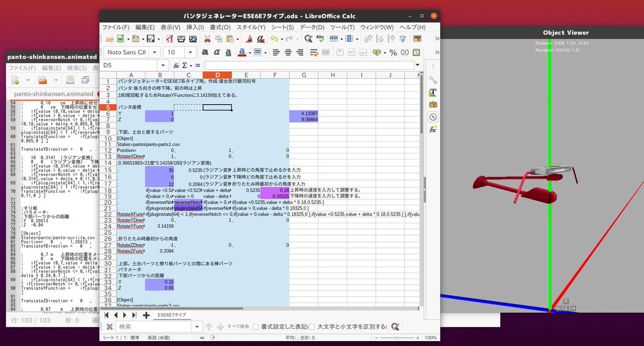644x346 pixels.
Task: Open the 挿入(I) menu
Action: 194,27
